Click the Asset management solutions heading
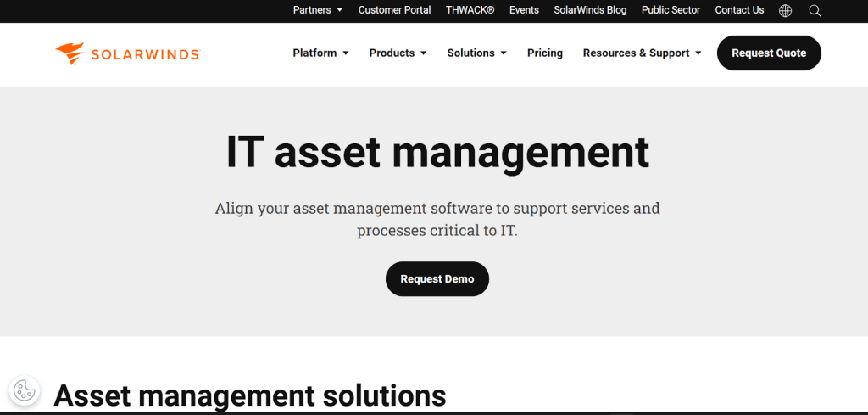This screenshot has width=868, height=415. (x=250, y=395)
